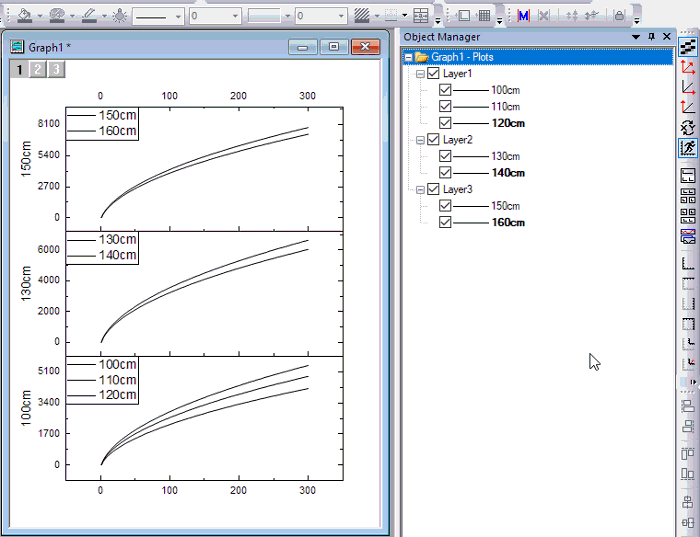Click the running man speed mode icon
700x537 pixels.
(x=688, y=148)
